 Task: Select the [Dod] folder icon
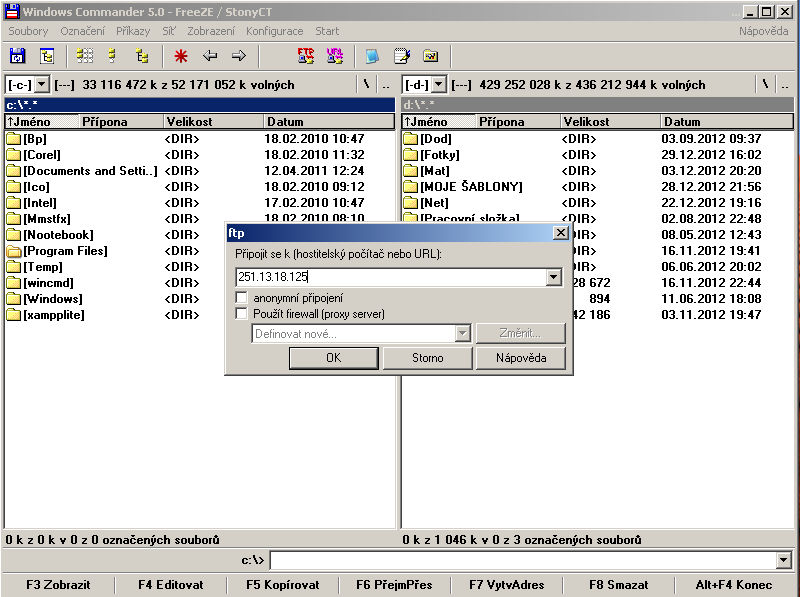(x=410, y=139)
